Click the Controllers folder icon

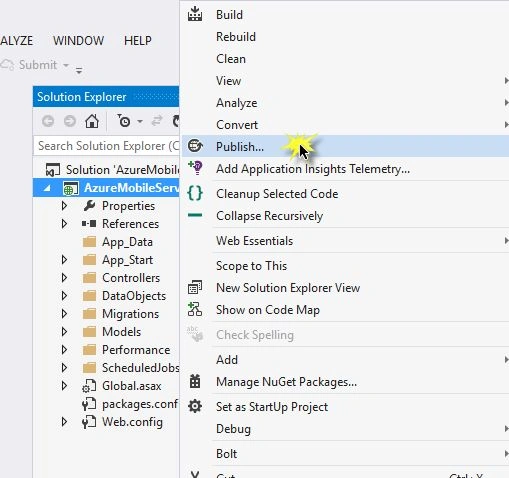89,278
